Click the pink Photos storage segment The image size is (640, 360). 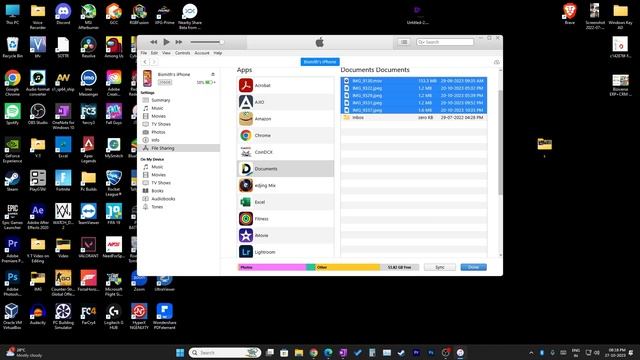[x=272, y=267]
